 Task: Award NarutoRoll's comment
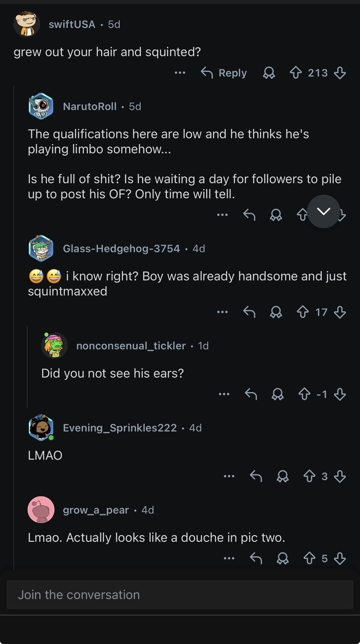276,215
